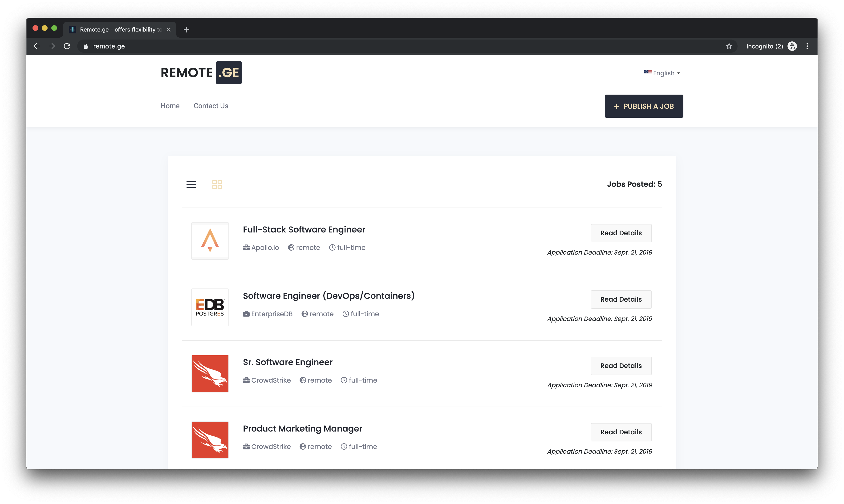Image resolution: width=844 pixels, height=504 pixels.
Task: Open the English language dropdown
Action: tap(661, 73)
